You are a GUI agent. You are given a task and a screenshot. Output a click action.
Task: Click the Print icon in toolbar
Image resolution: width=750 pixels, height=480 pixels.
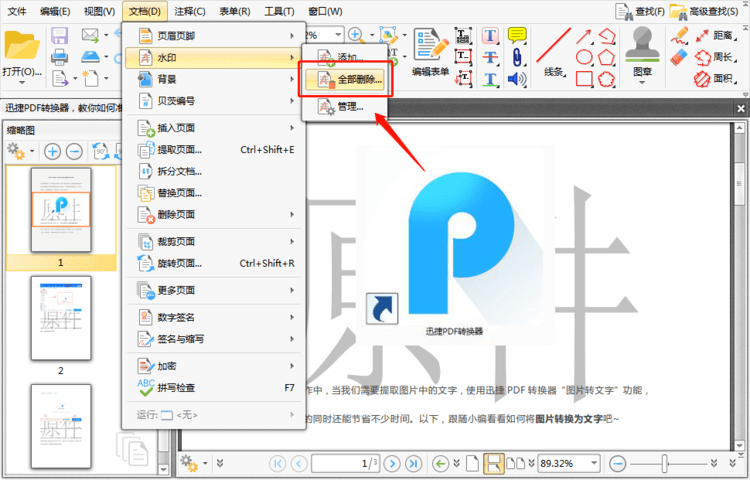[60, 57]
